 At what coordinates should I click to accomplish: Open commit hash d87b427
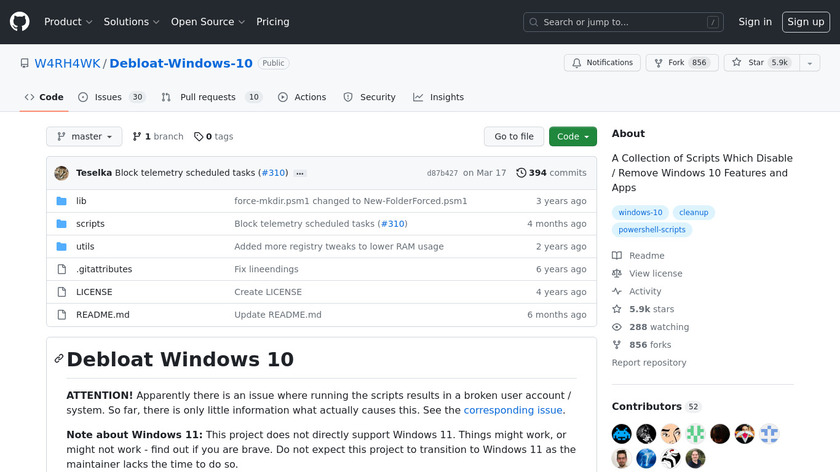tap(442, 173)
